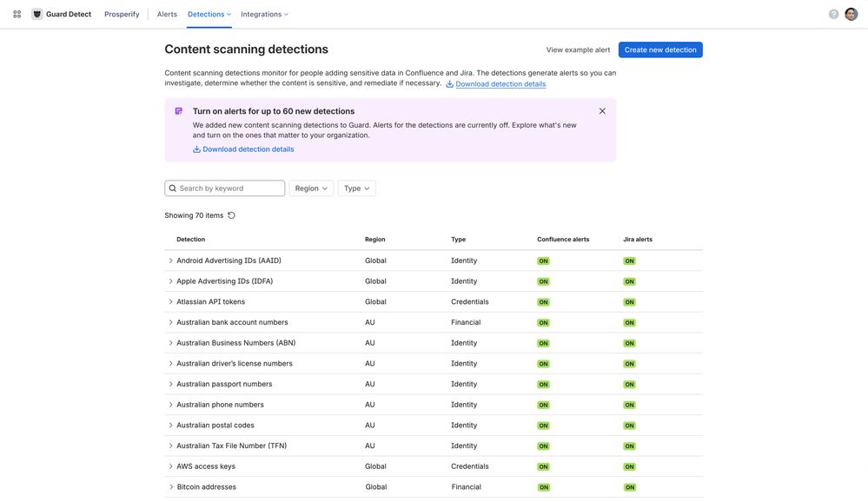The height and width of the screenshot is (502, 868).
Task: Click the 'Showing 70 items' text
Action: point(194,215)
